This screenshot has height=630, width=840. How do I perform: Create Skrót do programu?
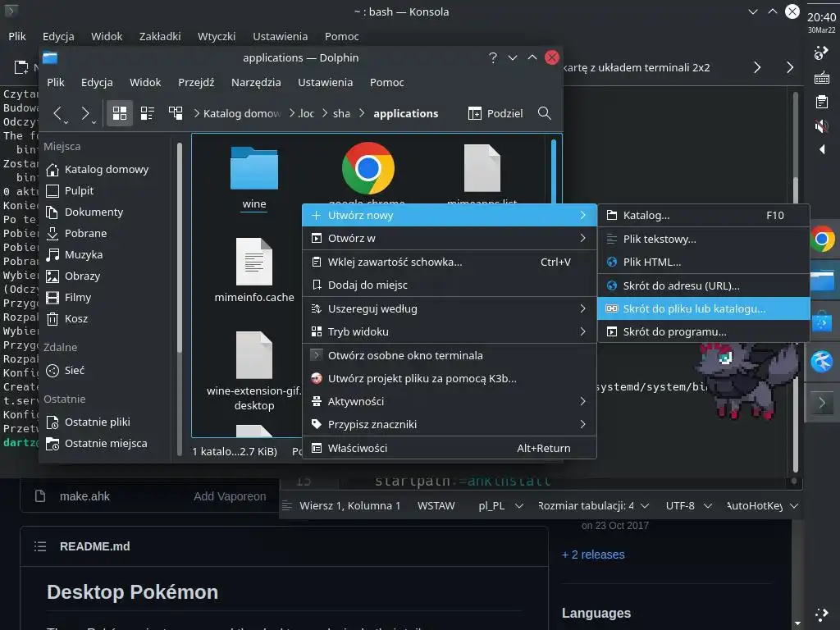[x=703, y=331]
